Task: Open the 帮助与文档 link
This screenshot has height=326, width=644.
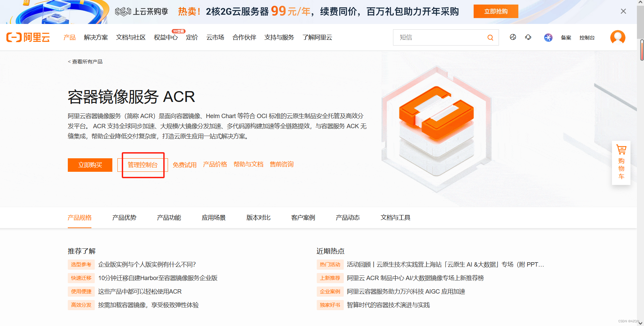Action: point(248,164)
